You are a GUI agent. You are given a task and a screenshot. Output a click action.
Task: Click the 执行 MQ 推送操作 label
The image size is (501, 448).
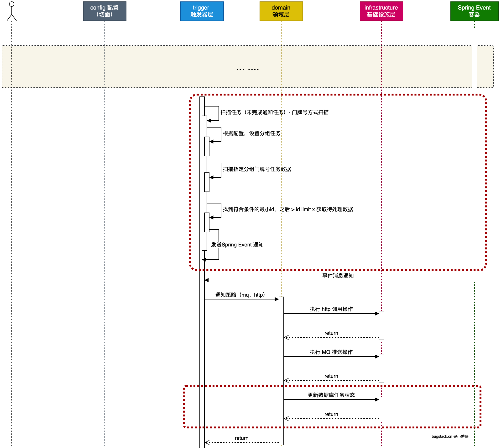point(331,352)
